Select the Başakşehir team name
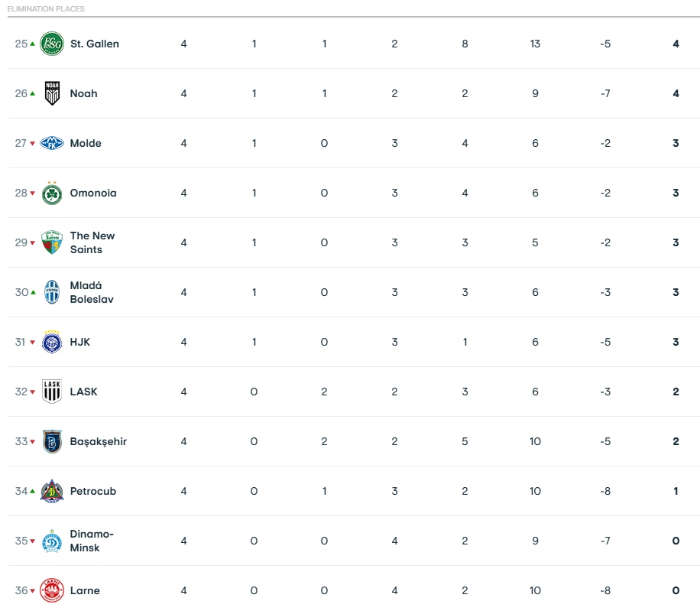Viewport: 700px width, 611px height. (x=99, y=442)
